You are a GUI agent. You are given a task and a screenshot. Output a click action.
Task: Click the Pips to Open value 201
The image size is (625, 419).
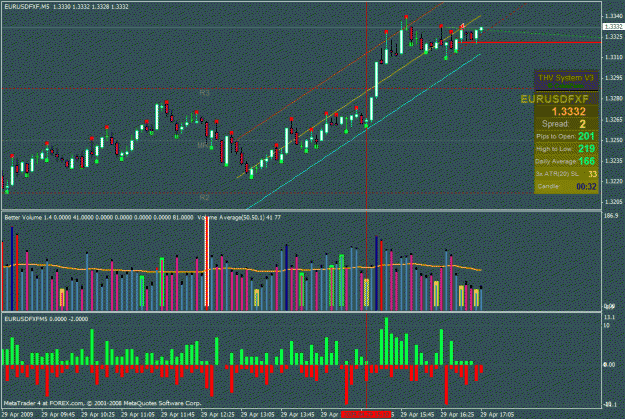pos(586,136)
